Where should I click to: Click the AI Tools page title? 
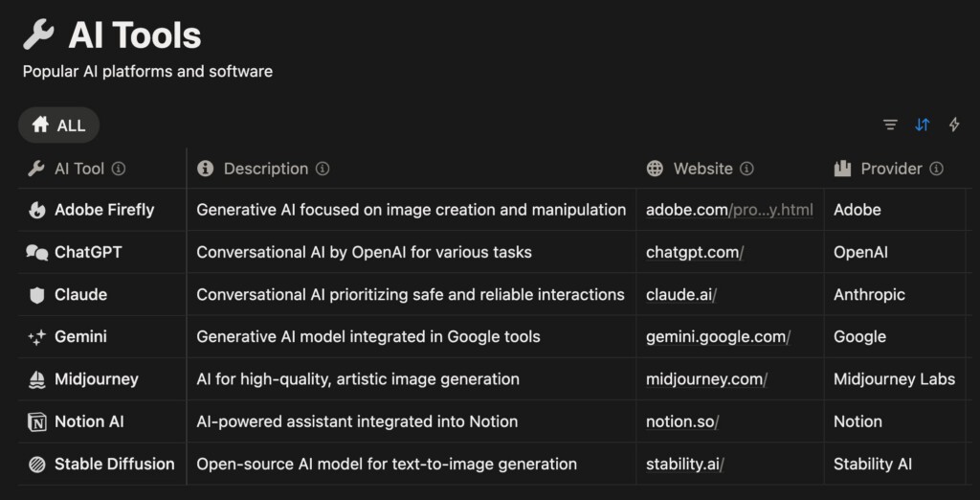pos(134,35)
